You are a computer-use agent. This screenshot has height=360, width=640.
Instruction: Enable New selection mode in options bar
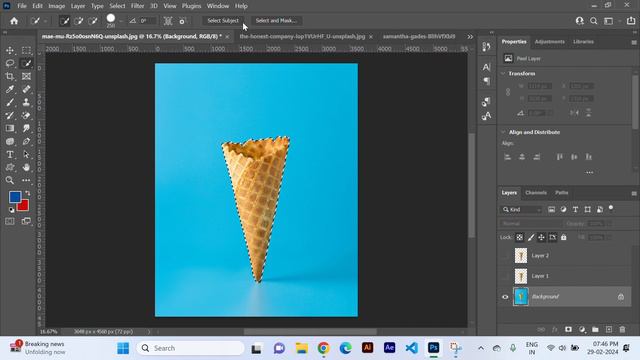(64, 21)
